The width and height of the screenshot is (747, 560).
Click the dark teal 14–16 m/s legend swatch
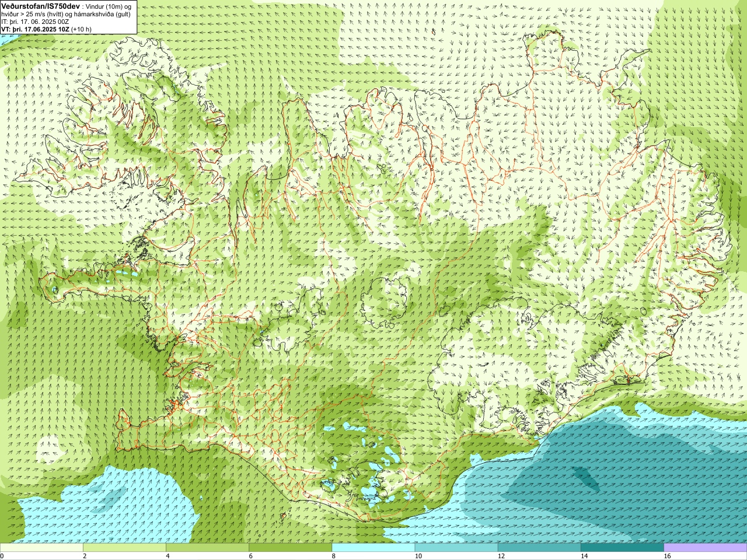[622, 548]
